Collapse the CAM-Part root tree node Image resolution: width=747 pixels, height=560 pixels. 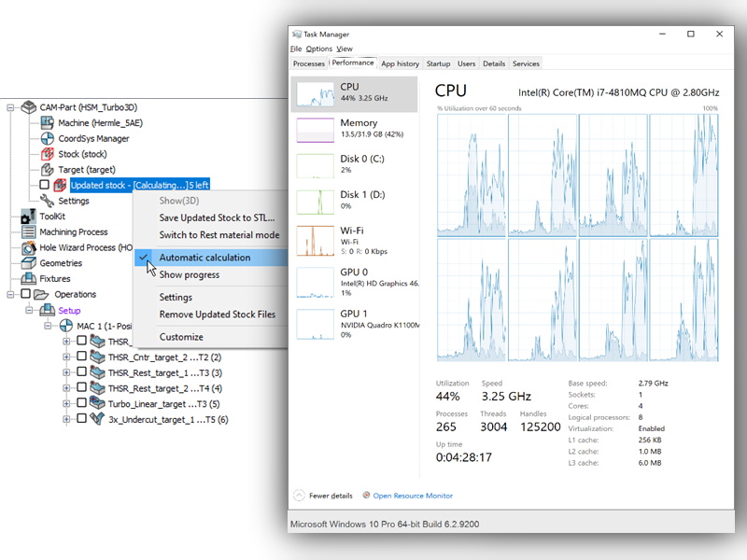tap(11, 107)
